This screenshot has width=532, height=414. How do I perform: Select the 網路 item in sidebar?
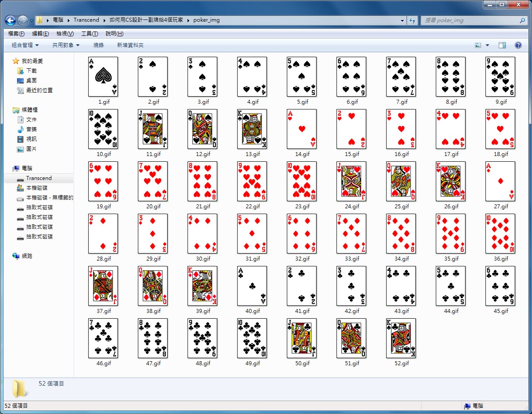[x=27, y=256]
